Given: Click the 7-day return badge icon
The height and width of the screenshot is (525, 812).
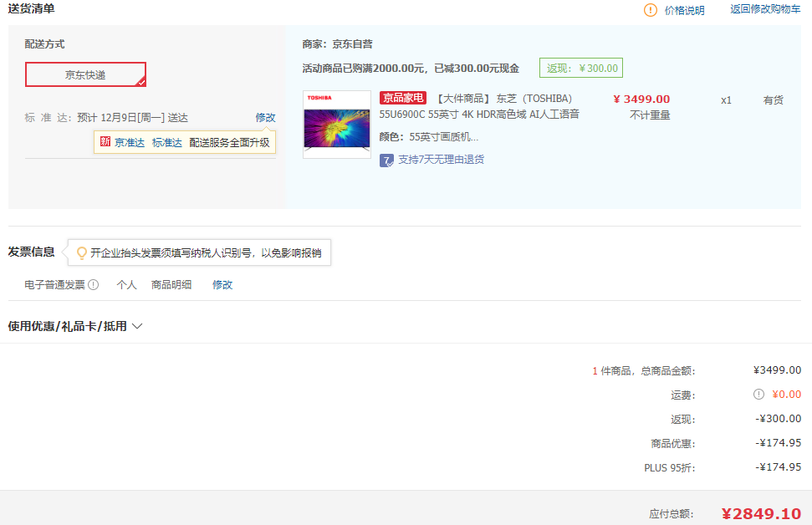Looking at the screenshot, I should (x=386, y=160).
